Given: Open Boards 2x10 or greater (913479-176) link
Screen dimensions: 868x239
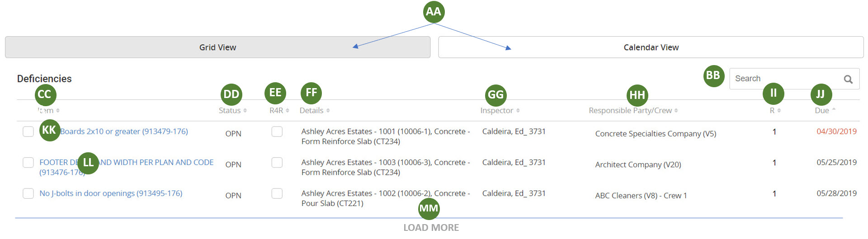Looking at the screenshot, I should coord(124,131).
